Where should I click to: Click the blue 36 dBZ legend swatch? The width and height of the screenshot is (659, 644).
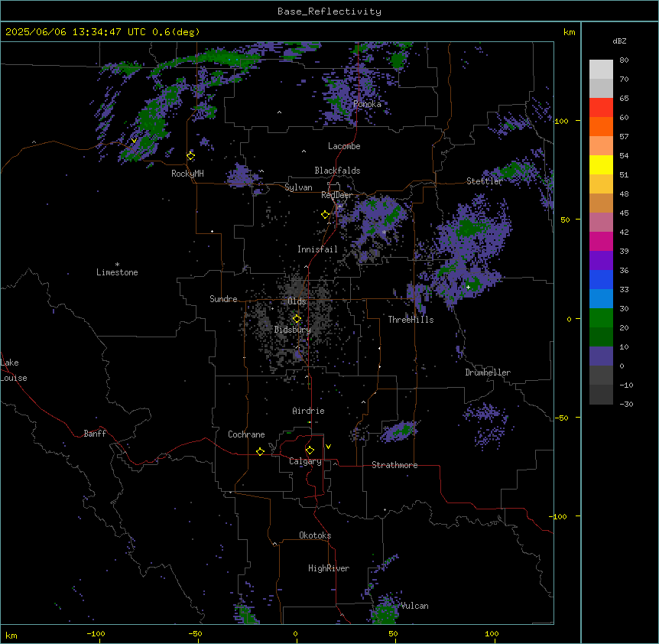(x=601, y=279)
